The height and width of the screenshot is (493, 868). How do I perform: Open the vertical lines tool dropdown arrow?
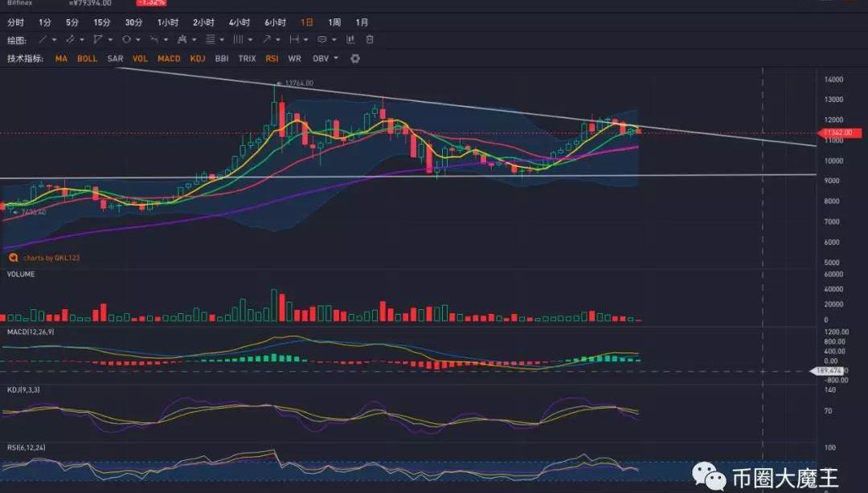coord(251,39)
